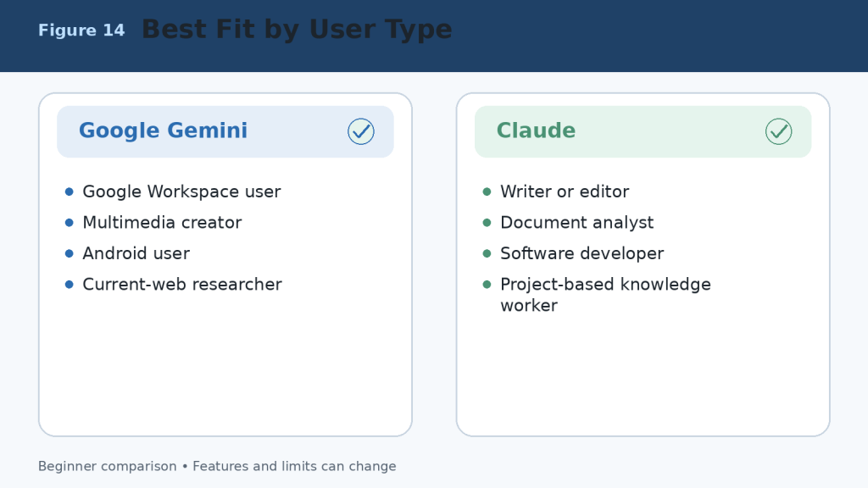The width and height of the screenshot is (868, 488).
Task: Click the green checkmark icon beside Claude
Action: tap(778, 131)
